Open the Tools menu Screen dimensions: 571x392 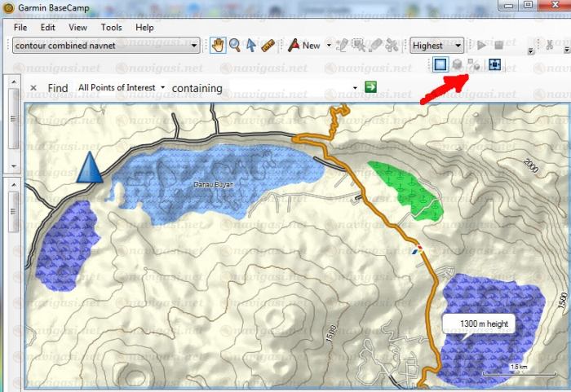click(x=111, y=27)
